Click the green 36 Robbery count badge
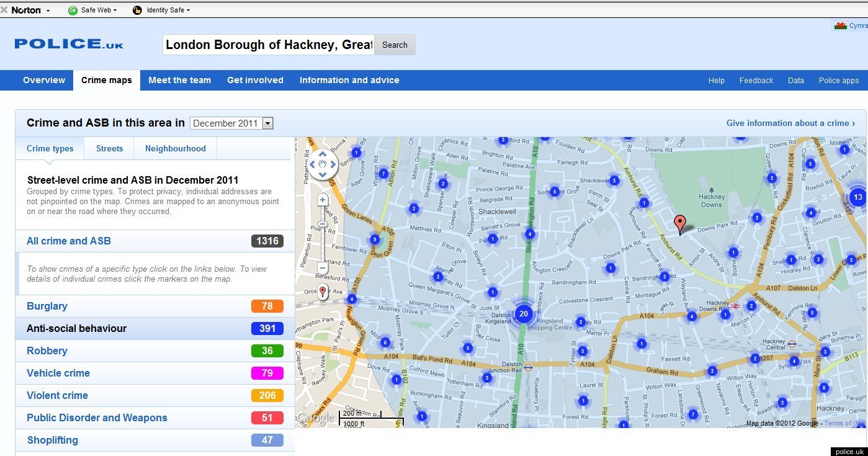Screen dimensions: 868x456 click(267, 351)
